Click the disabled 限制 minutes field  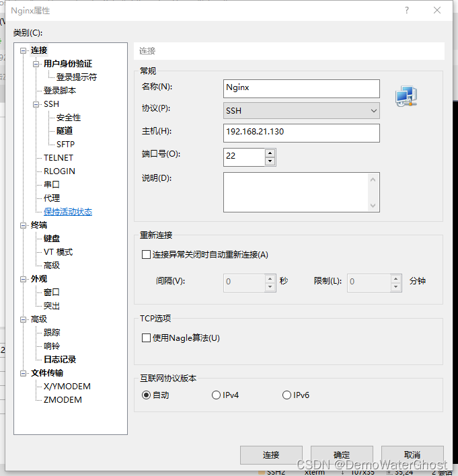pyautogui.click(x=369, y=283)
